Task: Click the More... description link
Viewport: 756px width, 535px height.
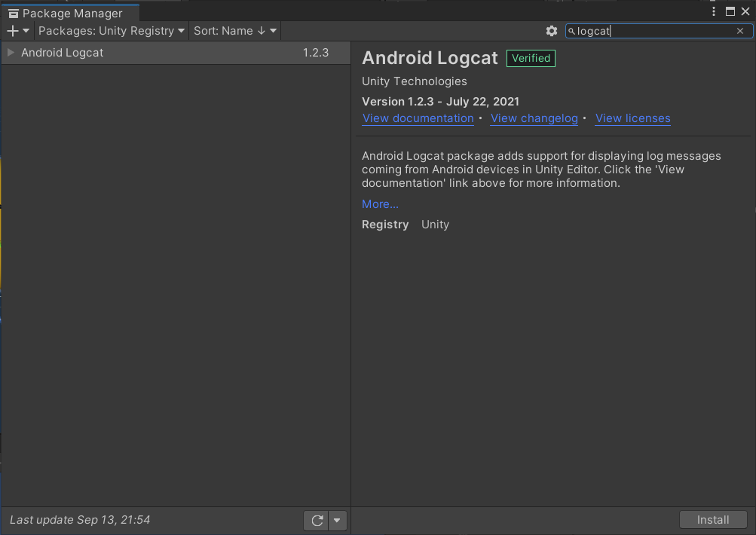Action: 380,204
